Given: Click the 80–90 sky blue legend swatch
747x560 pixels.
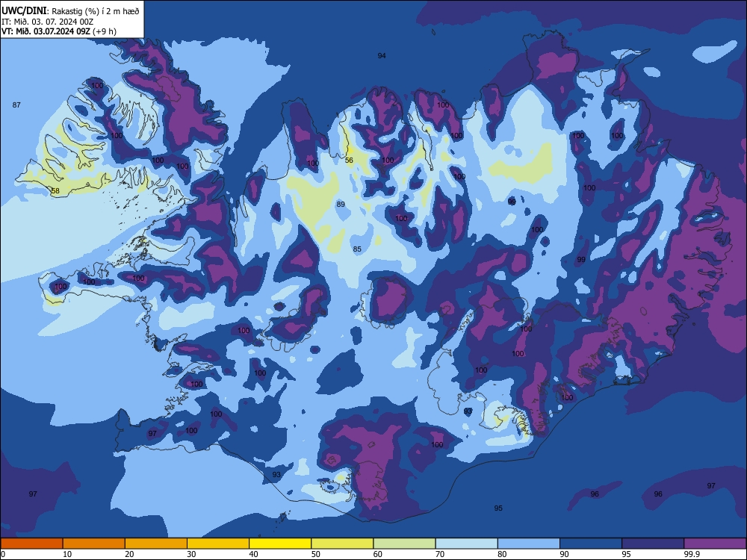Looking at the screenshot, I should point(529,544).
